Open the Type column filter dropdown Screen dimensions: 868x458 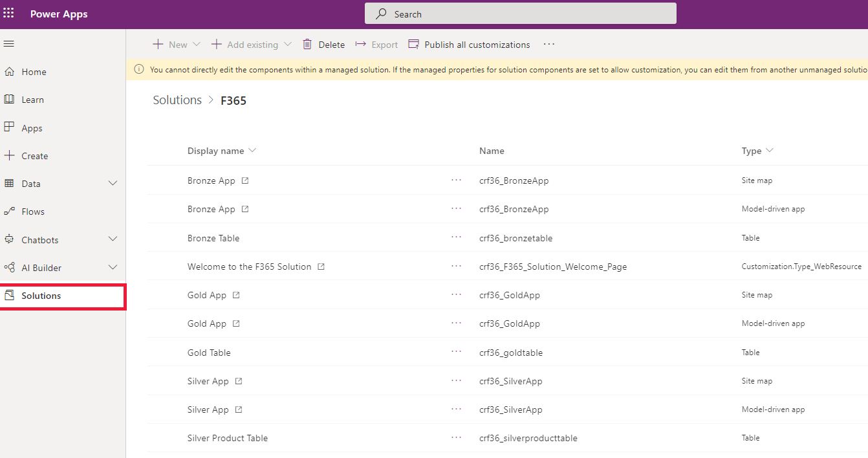tap(770, 151)
